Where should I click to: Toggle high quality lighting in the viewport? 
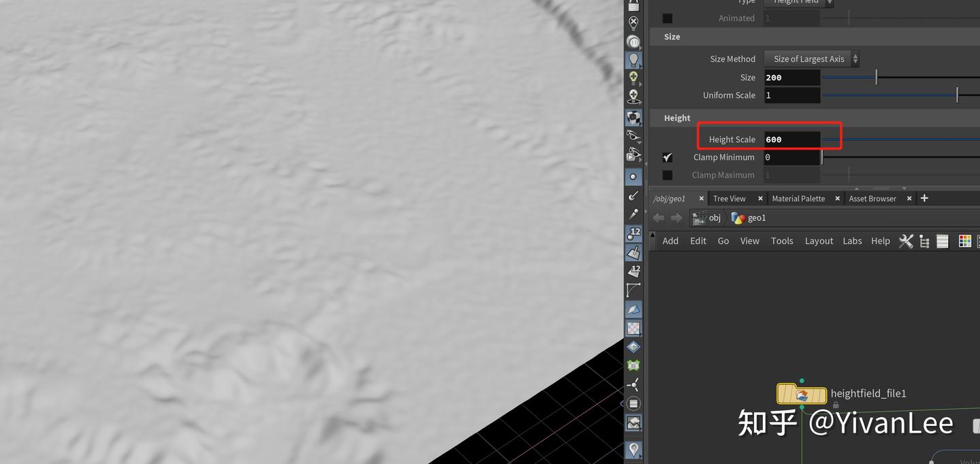[x=633, y=78]
